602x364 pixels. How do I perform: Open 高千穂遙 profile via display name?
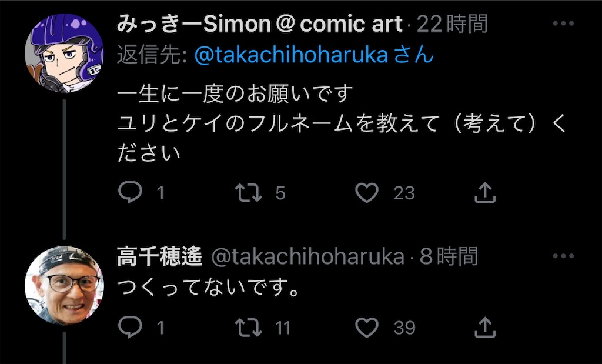159,256
